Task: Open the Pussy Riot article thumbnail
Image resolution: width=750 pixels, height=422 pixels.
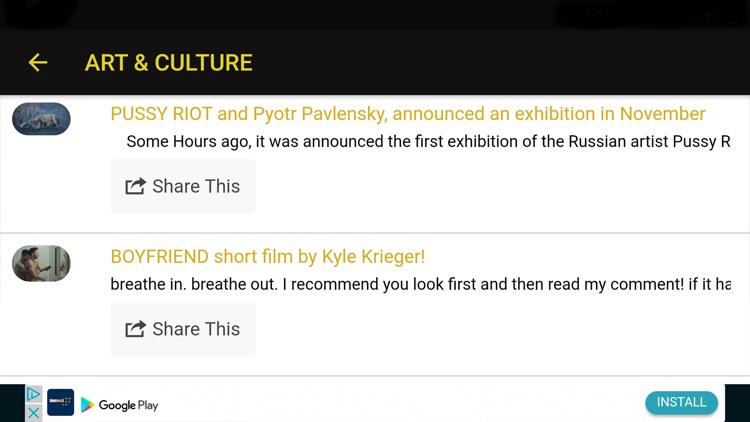Action: (41, 119)
